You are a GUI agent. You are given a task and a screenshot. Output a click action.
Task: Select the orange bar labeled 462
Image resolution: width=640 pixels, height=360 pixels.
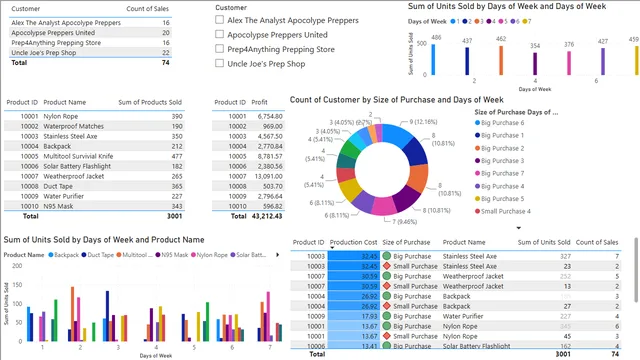501,60
